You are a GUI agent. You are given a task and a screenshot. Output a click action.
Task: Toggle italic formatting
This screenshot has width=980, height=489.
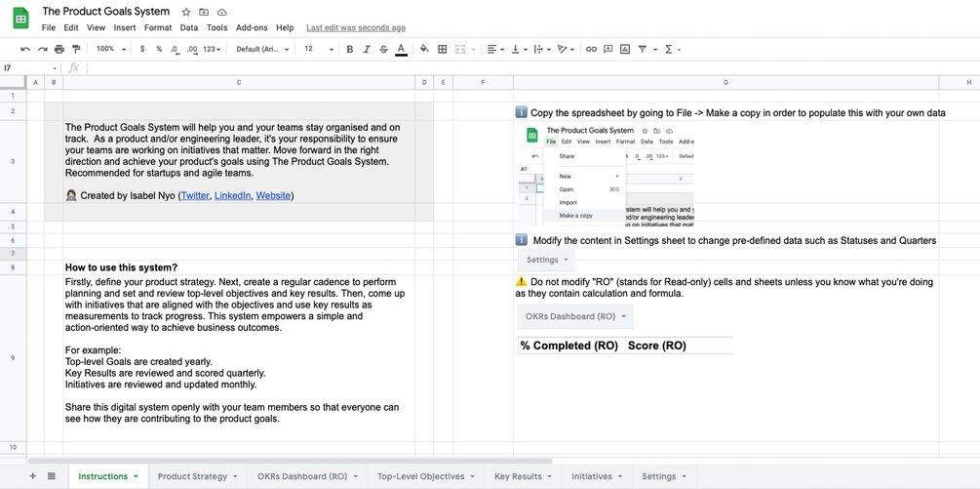point(367,49)
